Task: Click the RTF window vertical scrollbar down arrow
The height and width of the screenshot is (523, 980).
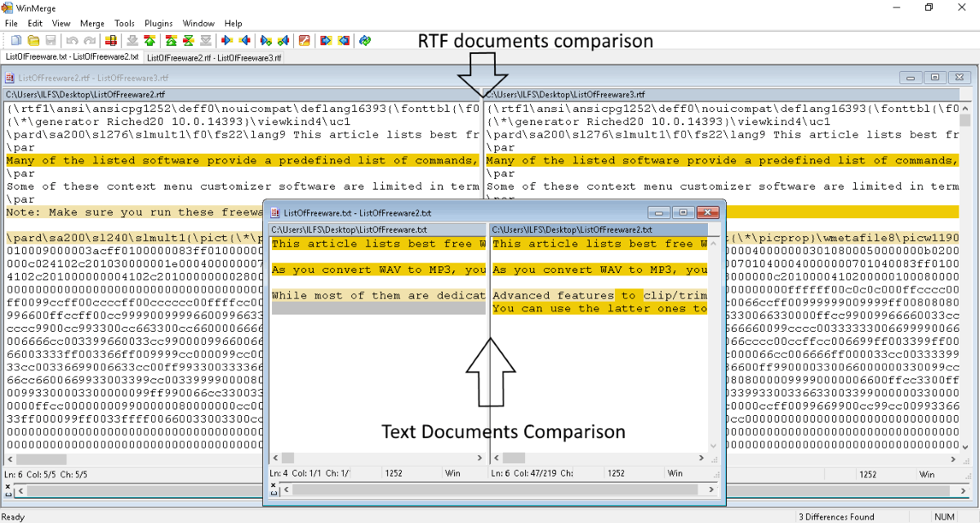Action: point(965,448)
